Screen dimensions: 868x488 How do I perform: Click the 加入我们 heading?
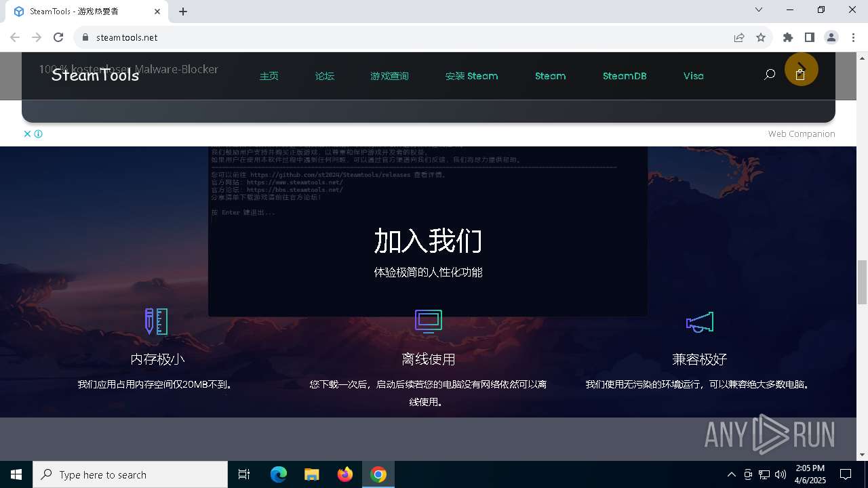(x=428, y=241)
